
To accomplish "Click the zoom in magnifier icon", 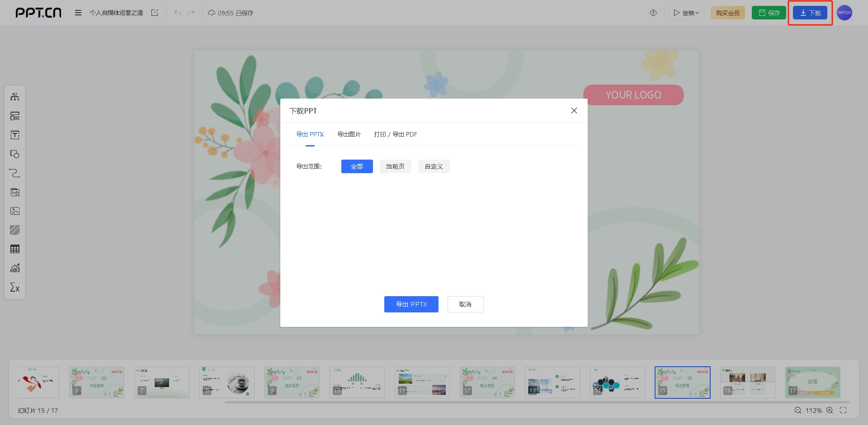I will point(830,410).
